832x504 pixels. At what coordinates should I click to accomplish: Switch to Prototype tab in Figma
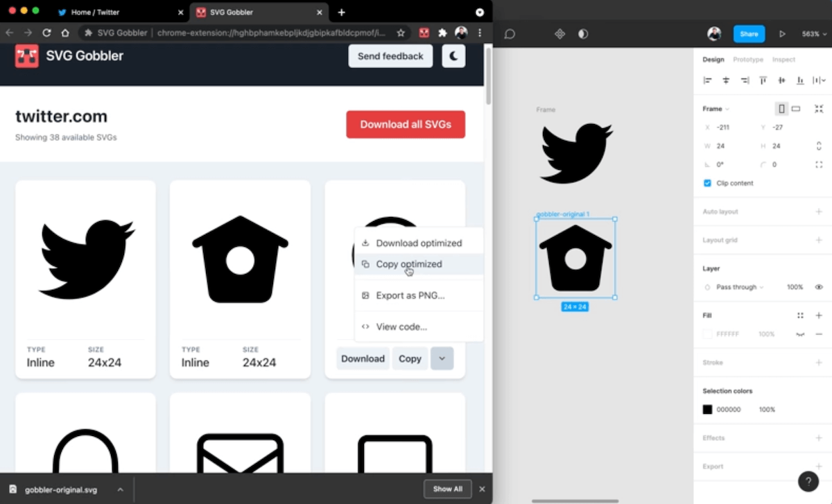[748, 60]
